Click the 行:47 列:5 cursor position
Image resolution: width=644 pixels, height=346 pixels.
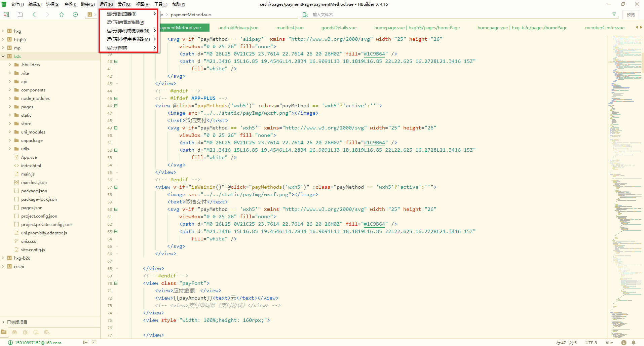click(566, 343)
